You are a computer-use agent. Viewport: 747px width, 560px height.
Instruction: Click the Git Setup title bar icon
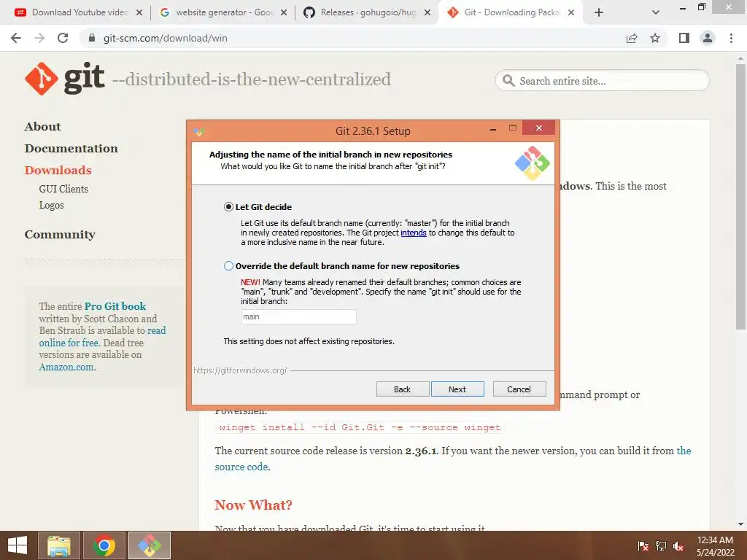coord(198,131)
